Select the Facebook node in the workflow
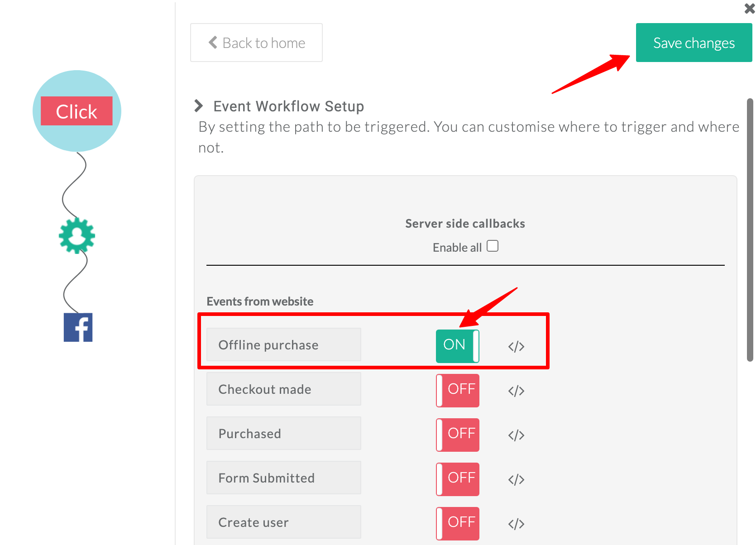The width and height of the screenshot is (756, 545). tap(77, 327)
